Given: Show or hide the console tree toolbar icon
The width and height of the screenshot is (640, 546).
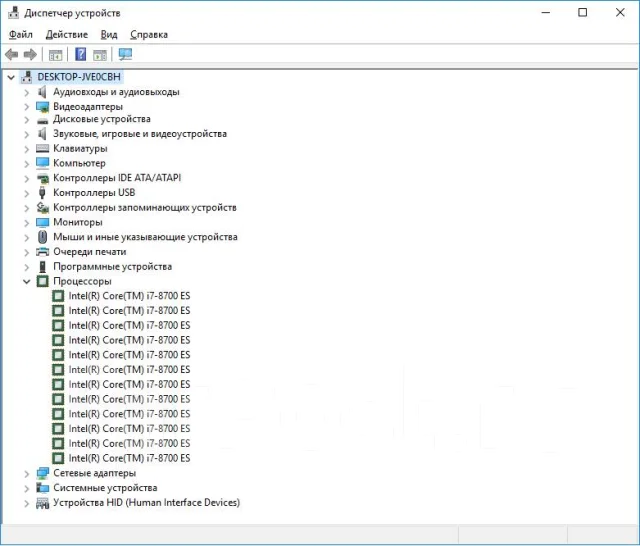Looking at the screenshot, I should (55, 55).
